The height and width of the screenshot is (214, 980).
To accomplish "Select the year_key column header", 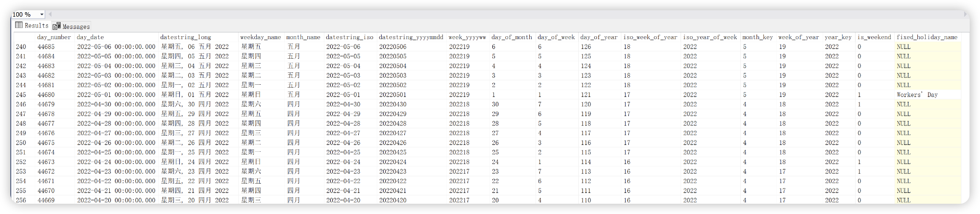I will [x=838, y=37].
